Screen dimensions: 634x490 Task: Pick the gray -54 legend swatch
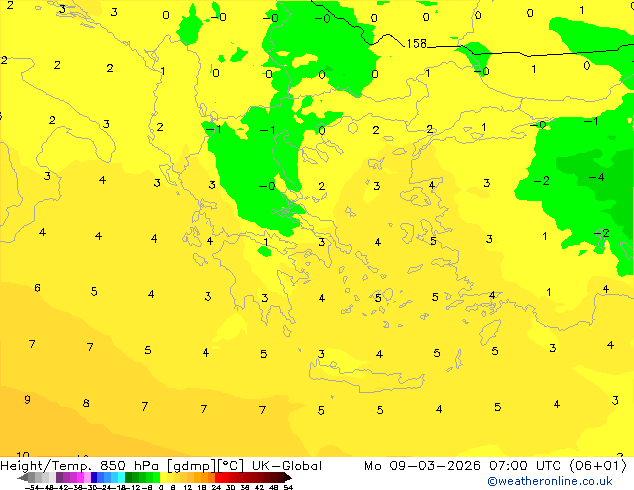32,477
